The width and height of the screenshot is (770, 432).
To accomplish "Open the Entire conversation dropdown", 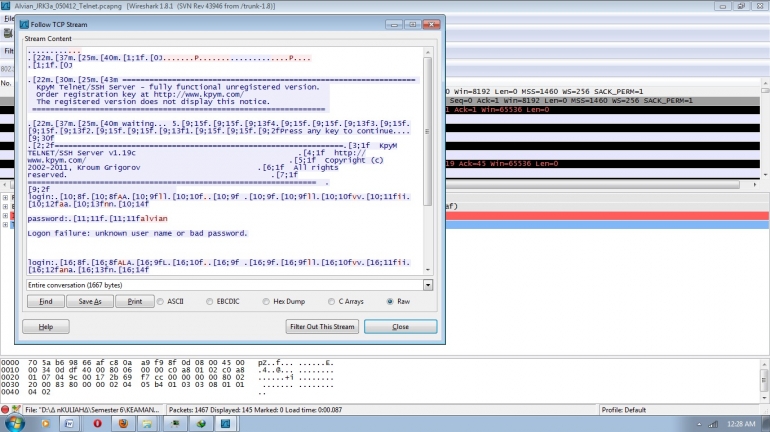I will pyautogui.click(x=428, y=285).
